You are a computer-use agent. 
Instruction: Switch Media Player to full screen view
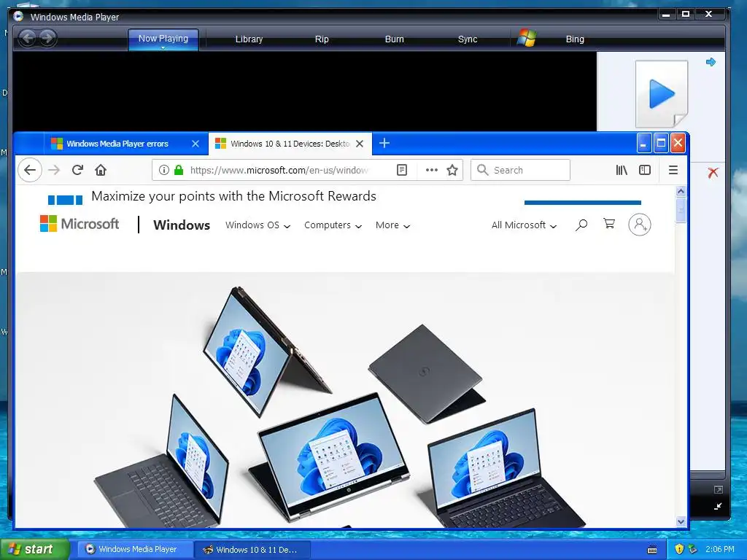coord(718,489)
